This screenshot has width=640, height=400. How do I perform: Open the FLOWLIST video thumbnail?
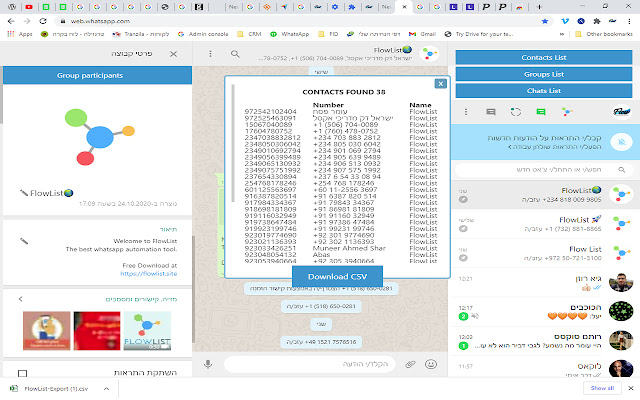147,331
